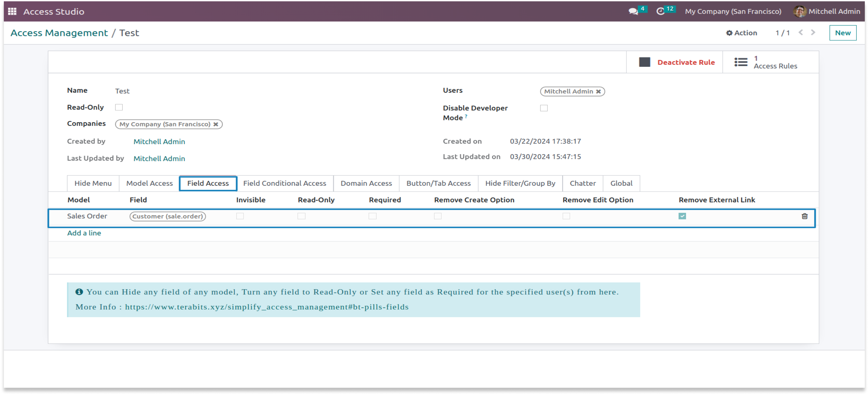Open the Global tab
Viewport: 868px width, 394px height.
coord(621,183)
